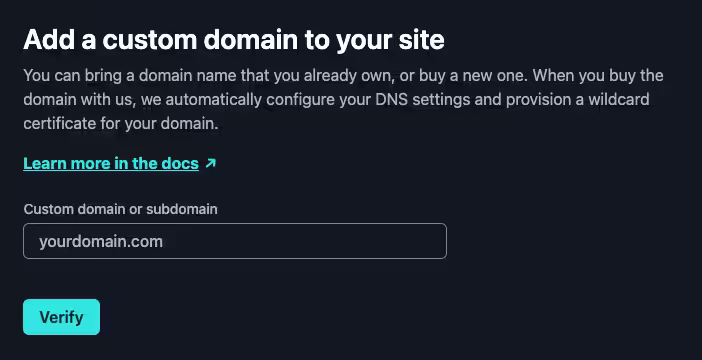702x360 pixels.
Task: Click the 'yourdomain.com' placeholder text
Action: [101, 242]
